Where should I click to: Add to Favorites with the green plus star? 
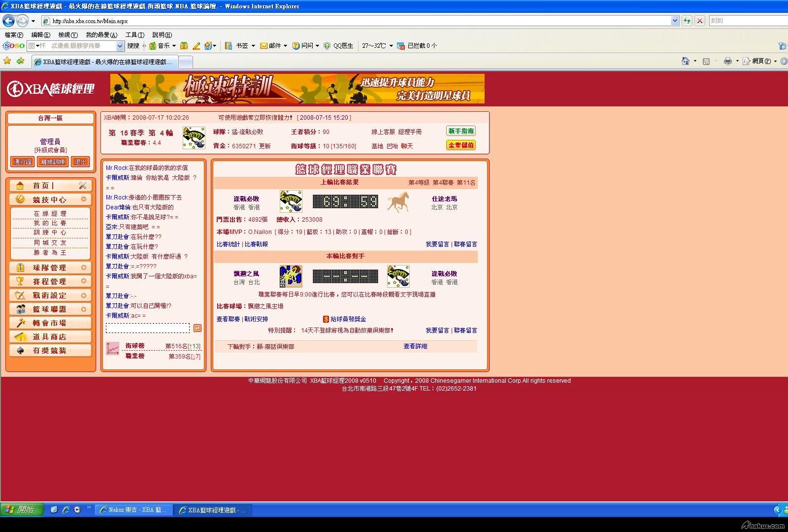pyautogui.click(x=20, y=61)
